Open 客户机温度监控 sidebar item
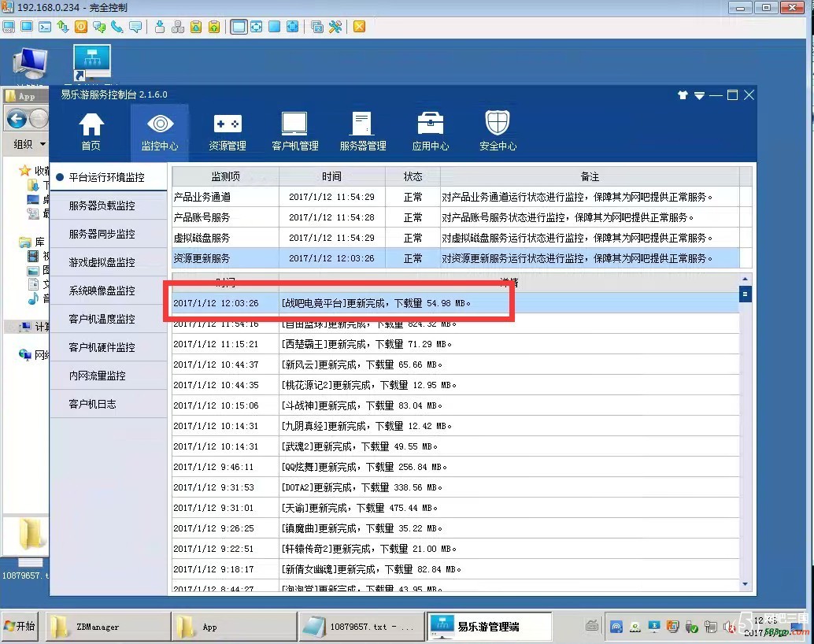This screenshot has height=644, width=814. click(109, 319)
